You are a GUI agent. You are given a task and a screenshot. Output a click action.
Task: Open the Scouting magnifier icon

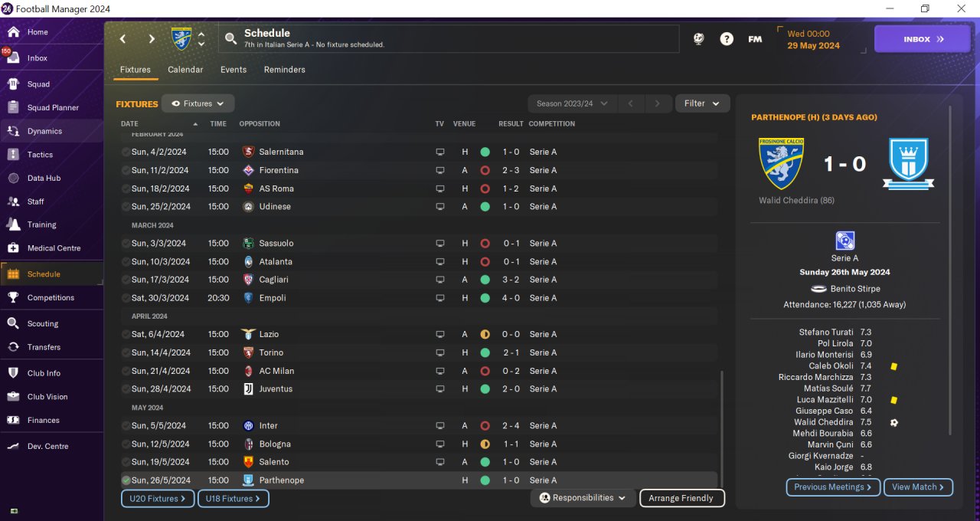click(13, 323)
